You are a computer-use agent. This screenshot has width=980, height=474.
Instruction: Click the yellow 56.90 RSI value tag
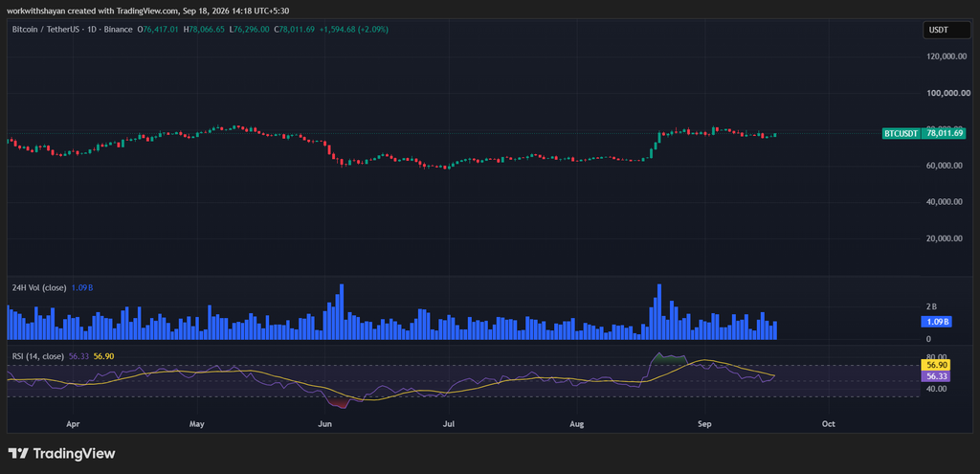coord(936,365)
